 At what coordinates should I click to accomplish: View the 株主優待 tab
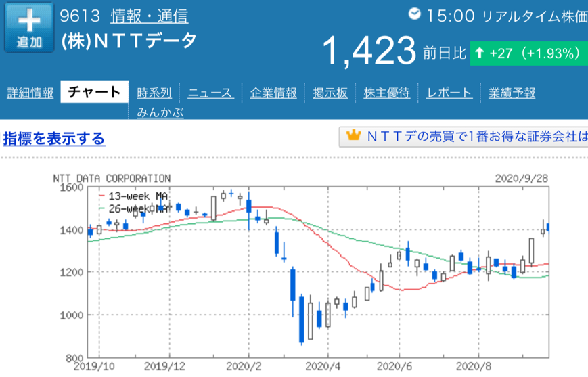386,93
